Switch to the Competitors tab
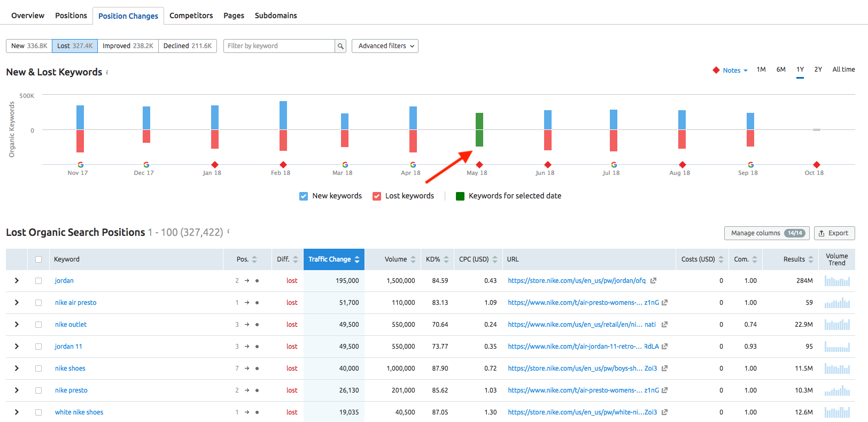The height and width of the screenshot is (422, 868). pos(191,16)
